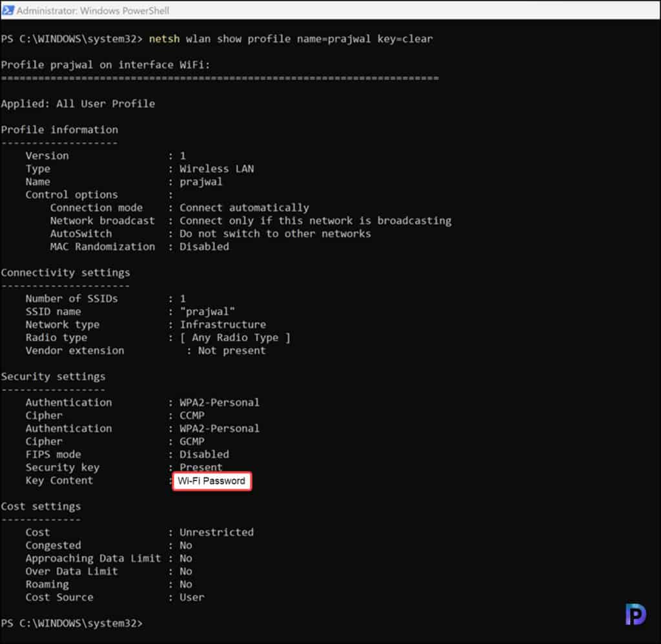This screenshot has height=644, width=661.
Task: Click 'Connect automatically' value
Action: (244, 207)
